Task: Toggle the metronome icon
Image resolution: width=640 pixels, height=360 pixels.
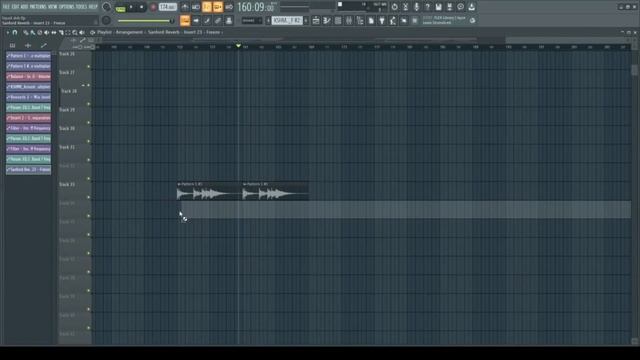Action: coord(185,7)
